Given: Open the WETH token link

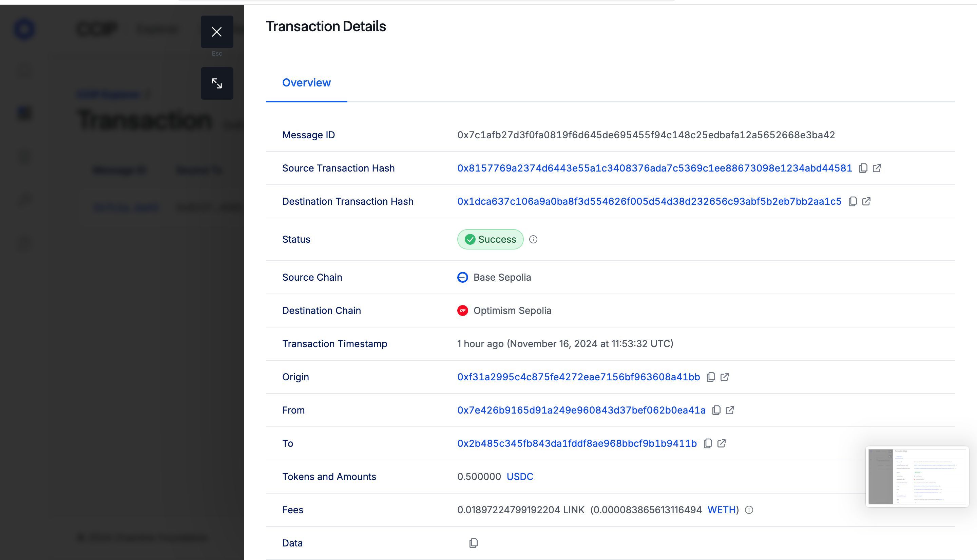Looking at the screenshot, I should point(722,510).
